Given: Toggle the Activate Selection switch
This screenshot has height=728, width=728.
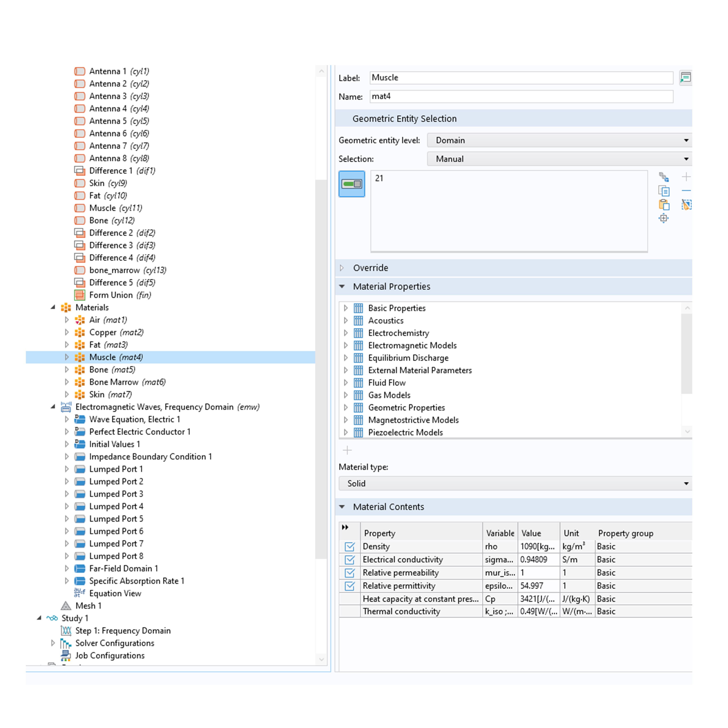Looking at the screenshot, I should (352, 184).
